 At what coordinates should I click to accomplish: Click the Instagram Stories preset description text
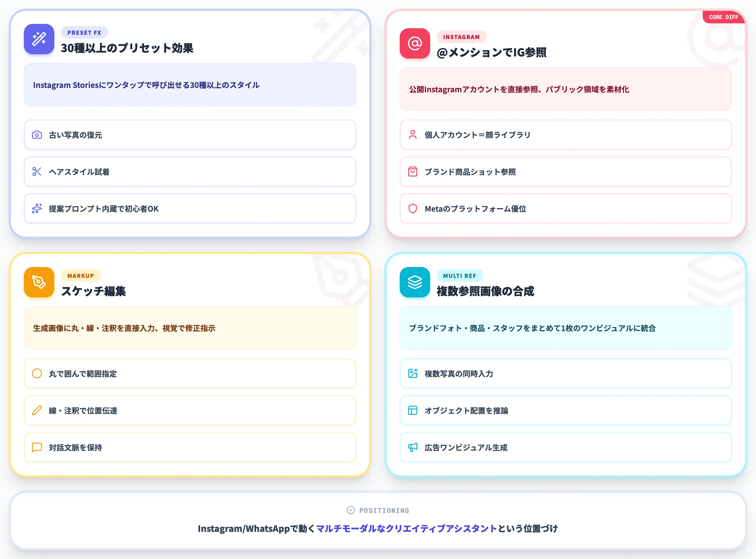[x=146, y=85]
